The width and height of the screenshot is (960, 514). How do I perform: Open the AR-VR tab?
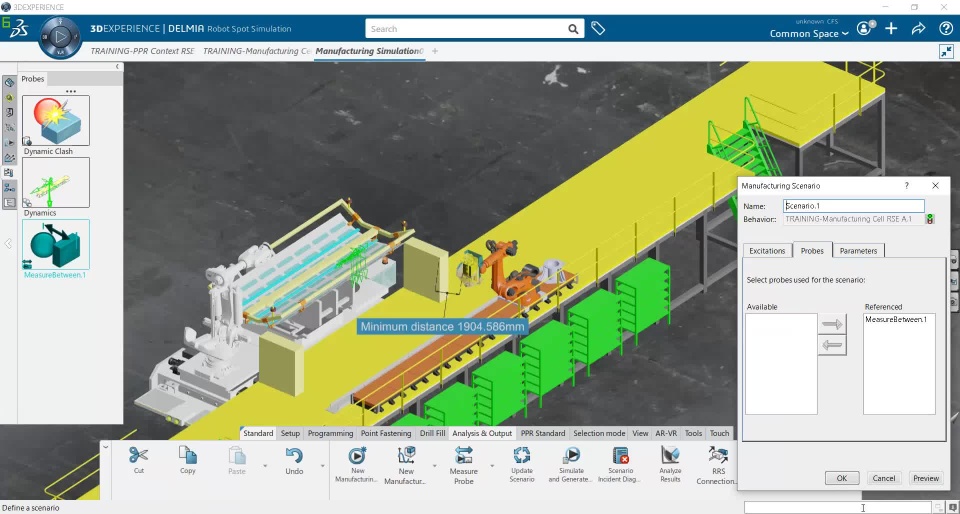[666, 433]
